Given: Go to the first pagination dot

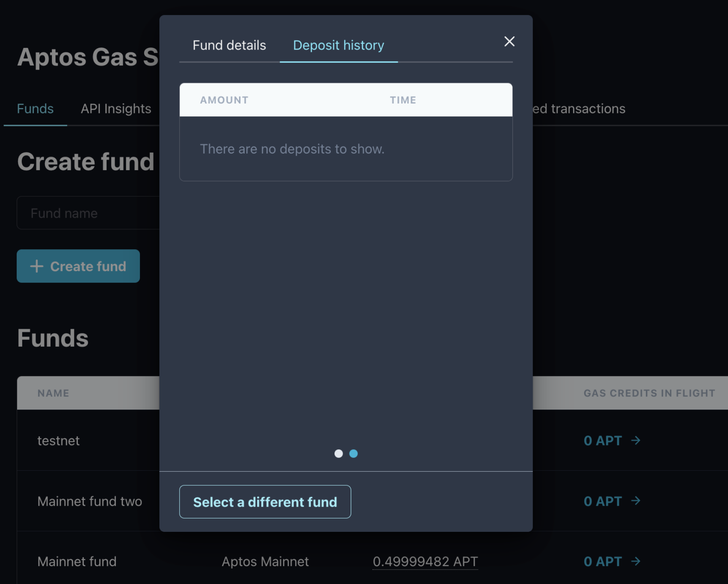Looking at the screenshot, I should click(338, 454).
